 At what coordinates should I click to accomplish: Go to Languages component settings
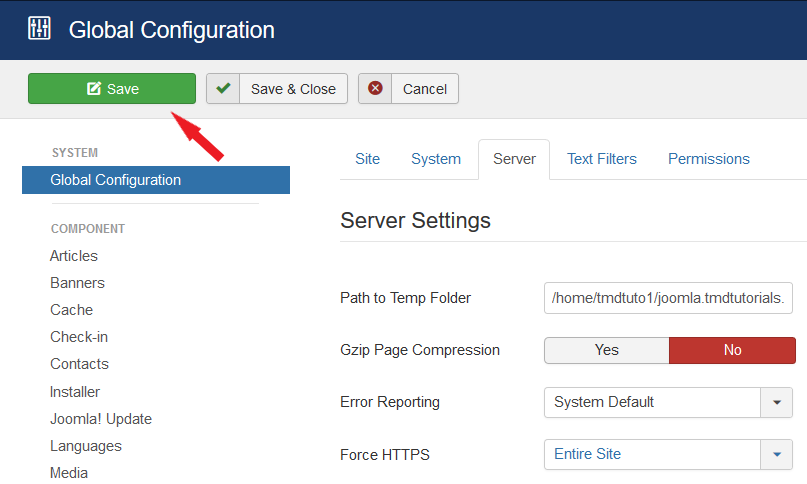86,446
